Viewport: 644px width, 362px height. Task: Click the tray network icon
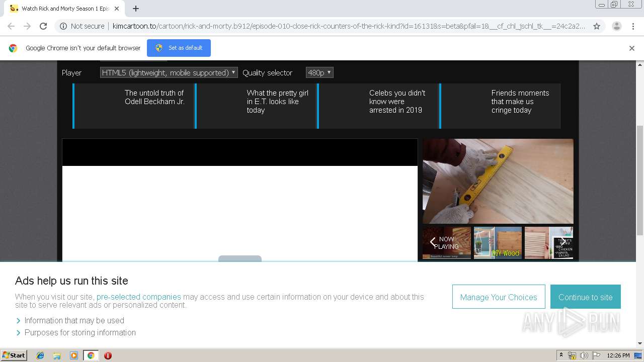(x=573, y=355)
